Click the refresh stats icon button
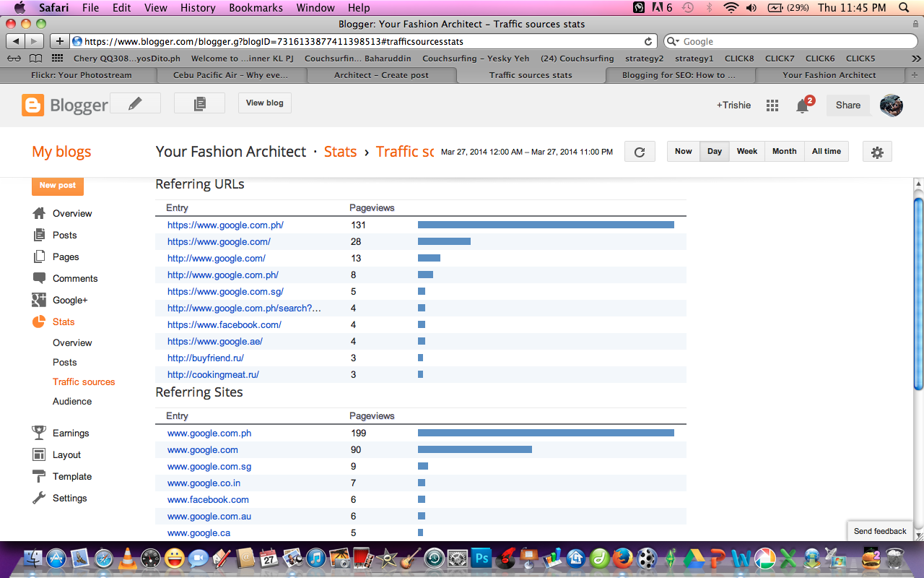The width and height of the screenshot is (924, 578). 639,152
